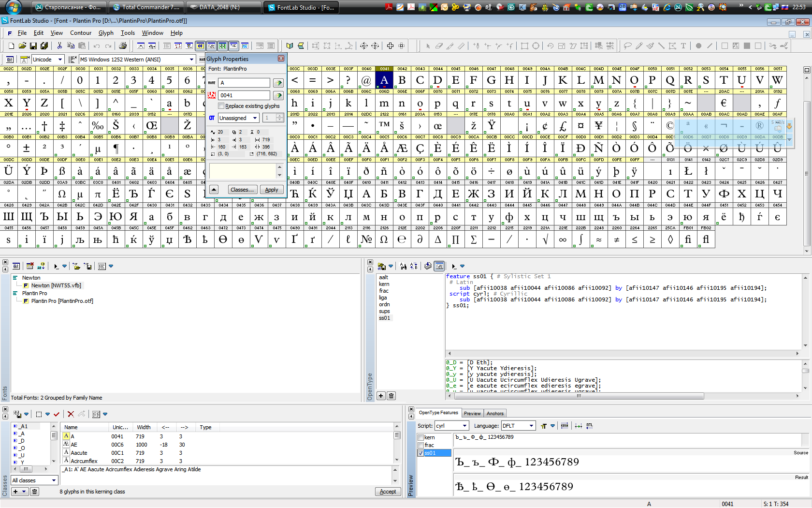Cut selection with the scissors icon
812x508 pixels.
point(59,45)
